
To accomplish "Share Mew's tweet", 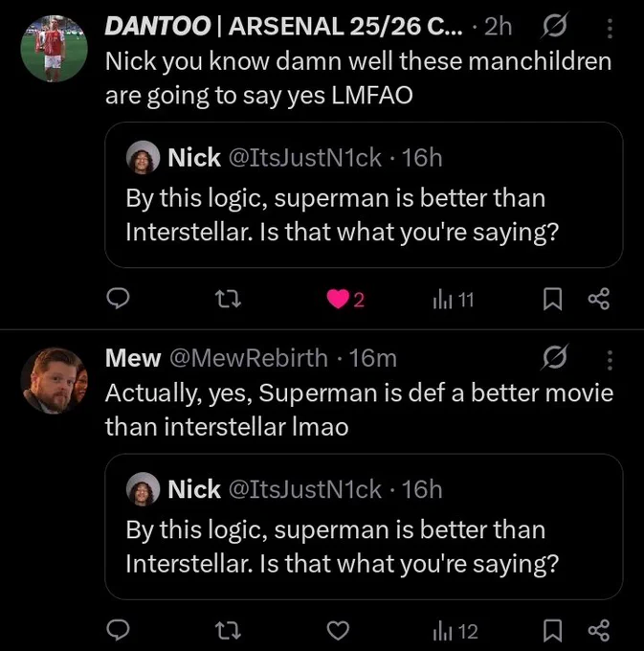I will pos(599,630).
